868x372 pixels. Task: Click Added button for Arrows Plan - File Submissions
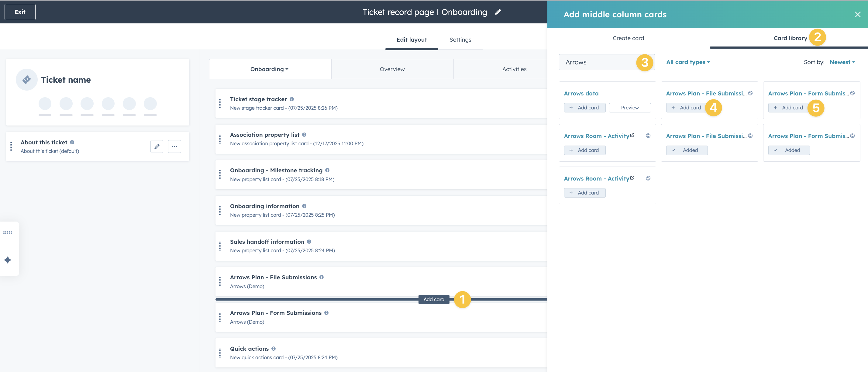686,150
